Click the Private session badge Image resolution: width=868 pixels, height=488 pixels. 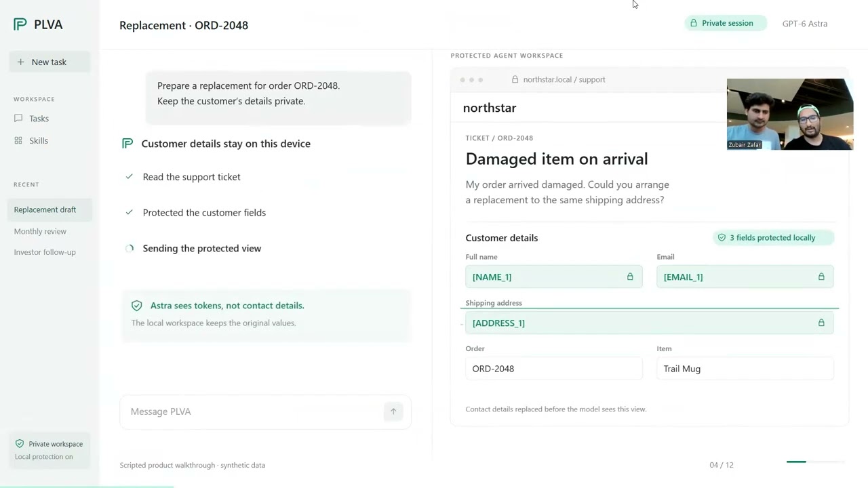pos(725,23)
